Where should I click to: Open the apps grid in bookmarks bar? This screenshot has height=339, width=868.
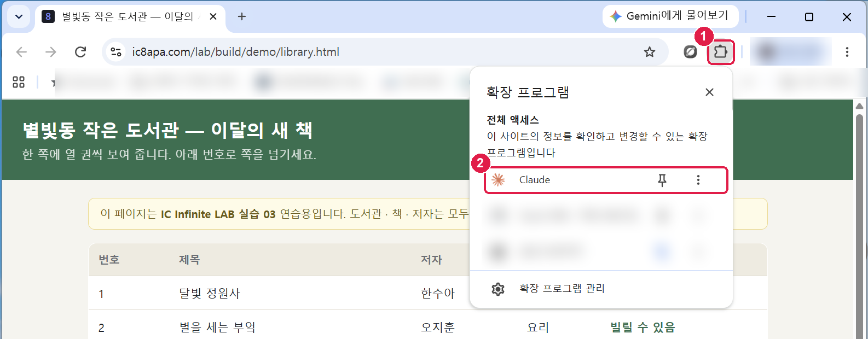pyautogui.click(x=19, y=82)
